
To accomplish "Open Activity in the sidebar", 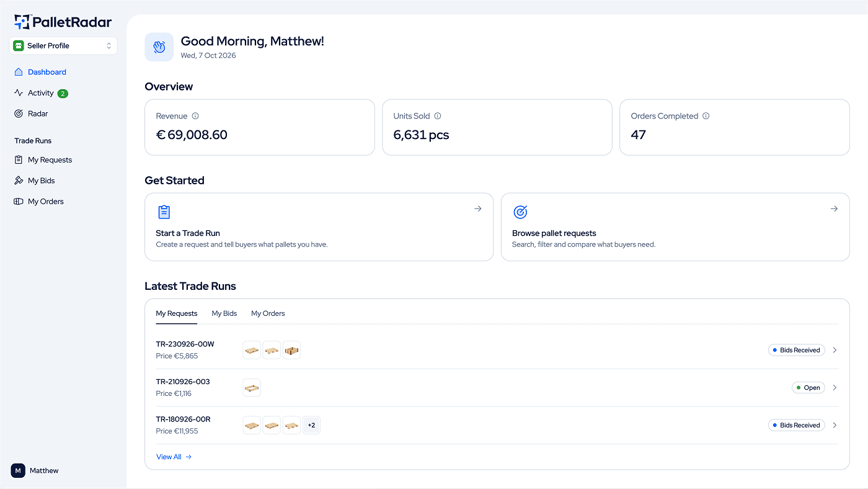I will click(x=41, y=93).
